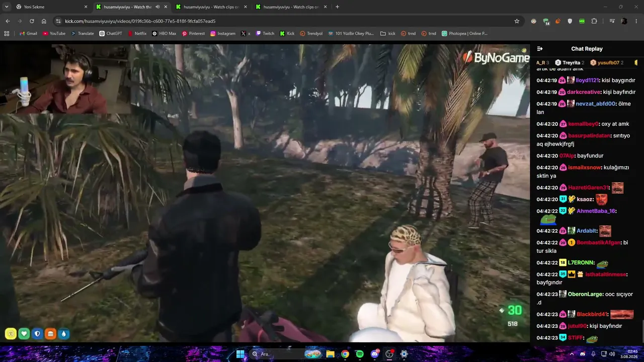Click username lloyd1121 in chat
The image size is (644, 362).
588,80
